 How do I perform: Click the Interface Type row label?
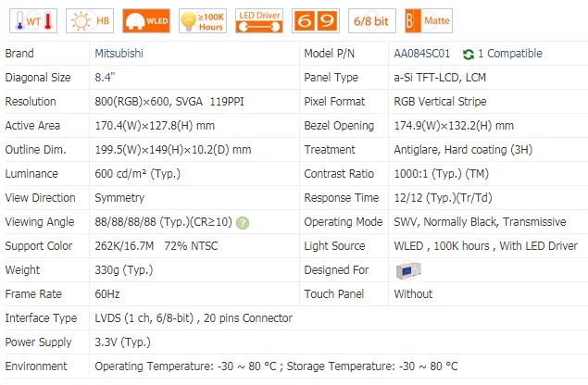(x=41, y=317)
